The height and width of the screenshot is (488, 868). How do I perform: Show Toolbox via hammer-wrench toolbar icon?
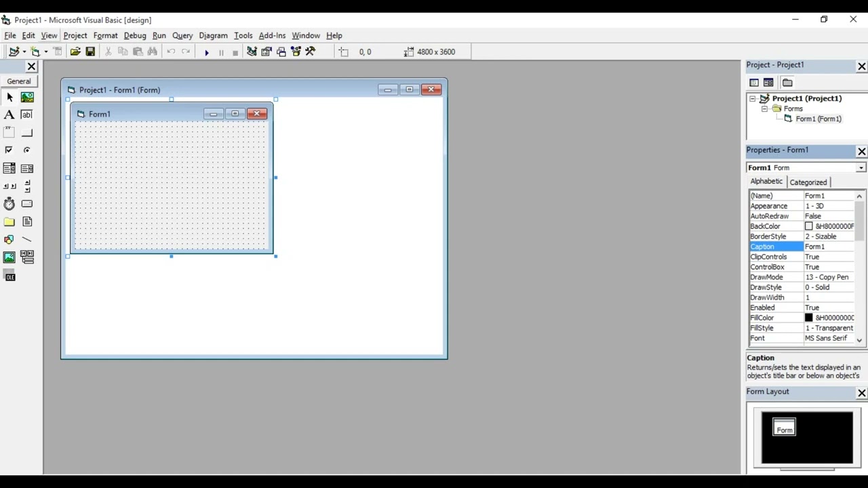[311, 52]
